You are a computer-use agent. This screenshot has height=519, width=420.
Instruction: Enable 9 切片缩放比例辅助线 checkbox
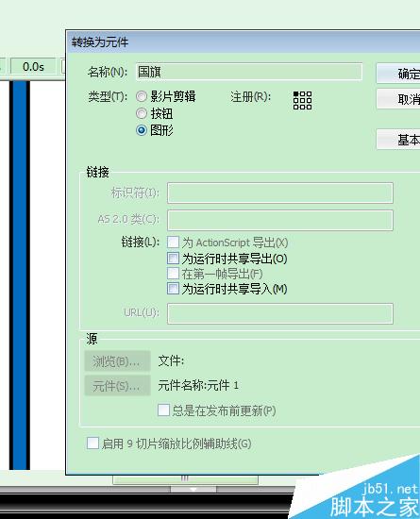tap(92, 444)
